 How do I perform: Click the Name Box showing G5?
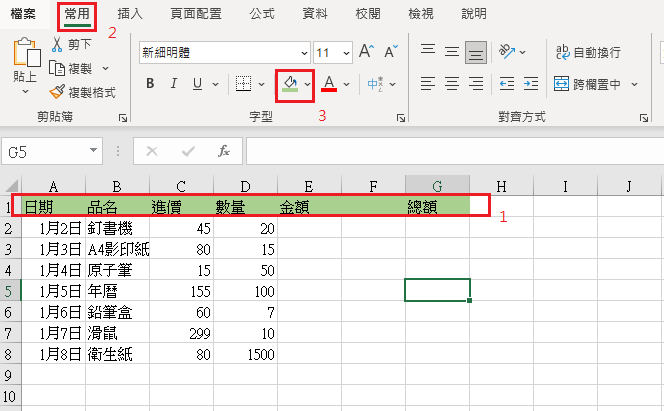(x=44, y=151)
